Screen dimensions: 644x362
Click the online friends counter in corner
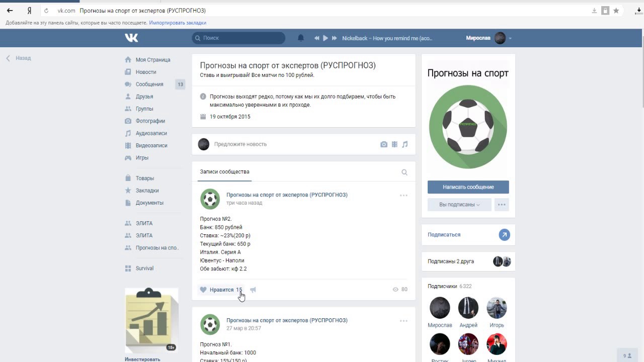(627, 355)
